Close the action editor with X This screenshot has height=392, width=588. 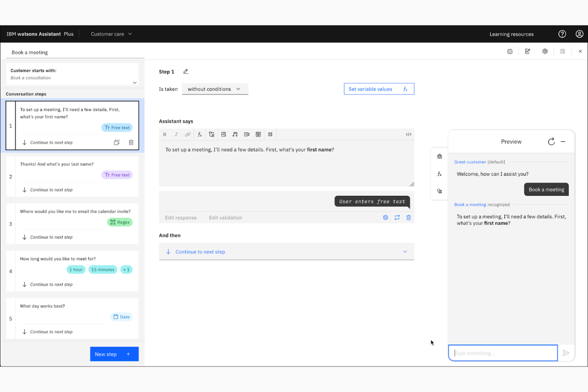tap(580, 51)
